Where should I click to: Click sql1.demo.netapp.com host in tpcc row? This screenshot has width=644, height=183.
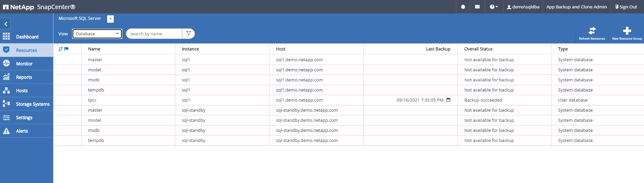pos(299,100)
